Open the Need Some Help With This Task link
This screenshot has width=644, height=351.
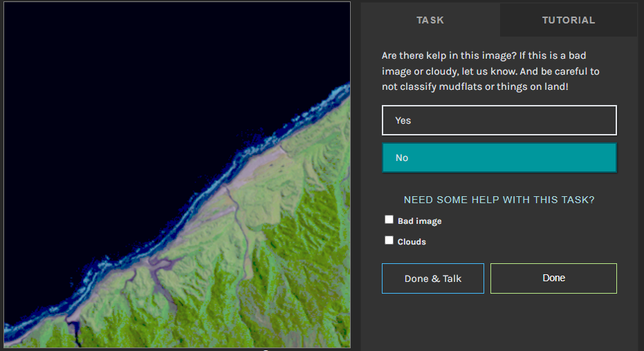499,200
